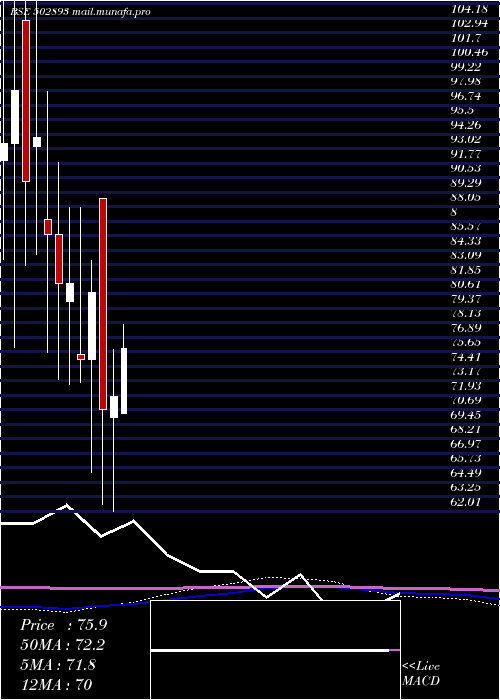The image size is (500, 700).
Task: Click the BSE 502893 mail.munafa.pro chart title
Action: [80, 12]
